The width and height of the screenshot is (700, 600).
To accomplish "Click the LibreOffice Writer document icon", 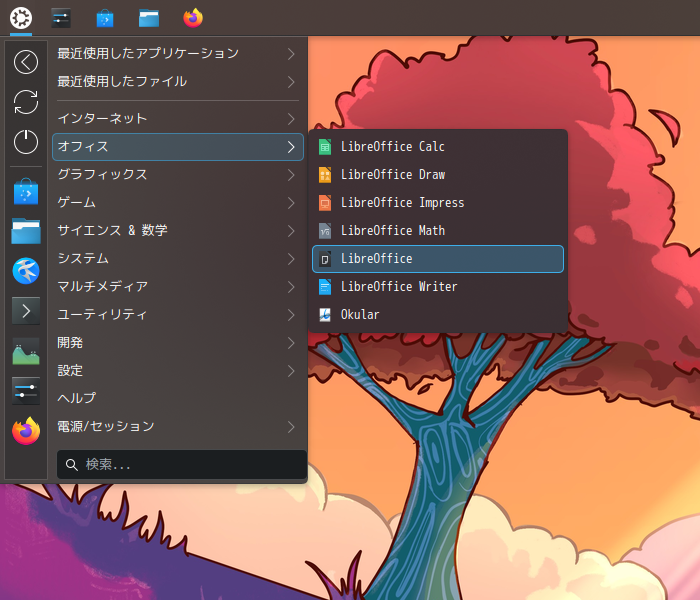I will [325, 287].
